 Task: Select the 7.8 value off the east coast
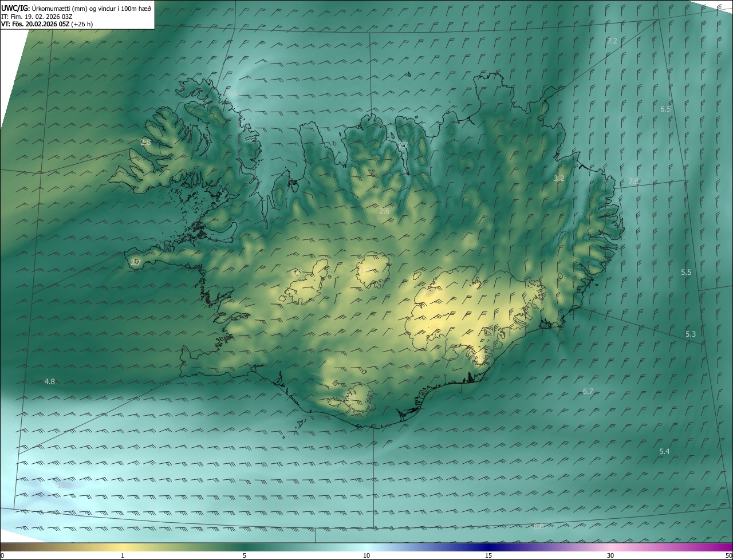pyautogui.click(x=633, y=181)
